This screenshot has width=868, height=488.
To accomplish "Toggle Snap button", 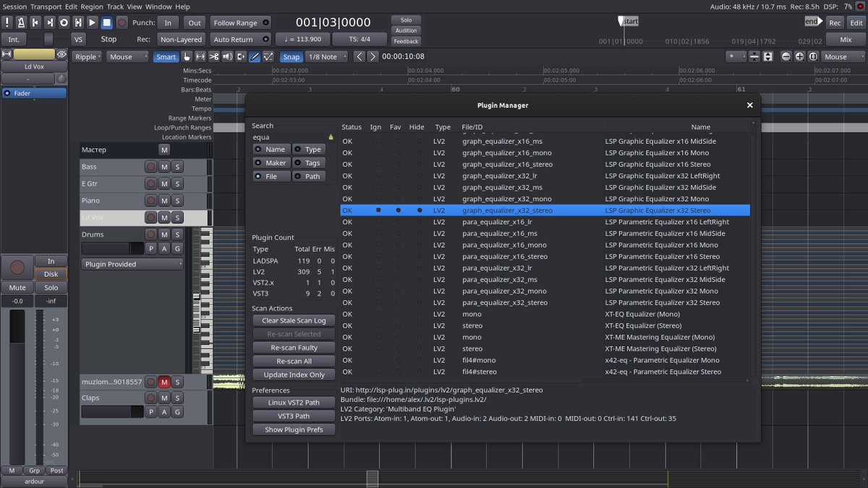I will [x=292, y=56].
